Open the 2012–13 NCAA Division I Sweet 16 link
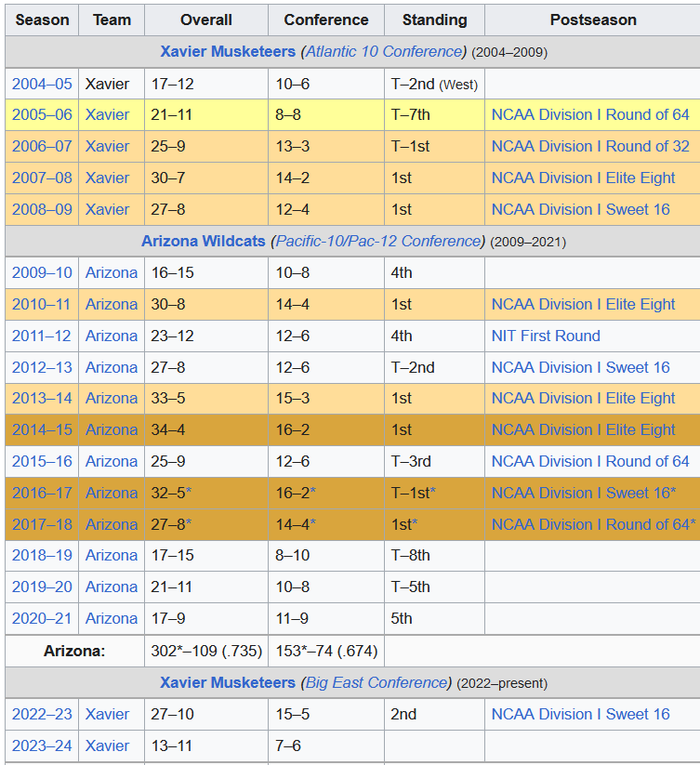 tap(580, 367)
